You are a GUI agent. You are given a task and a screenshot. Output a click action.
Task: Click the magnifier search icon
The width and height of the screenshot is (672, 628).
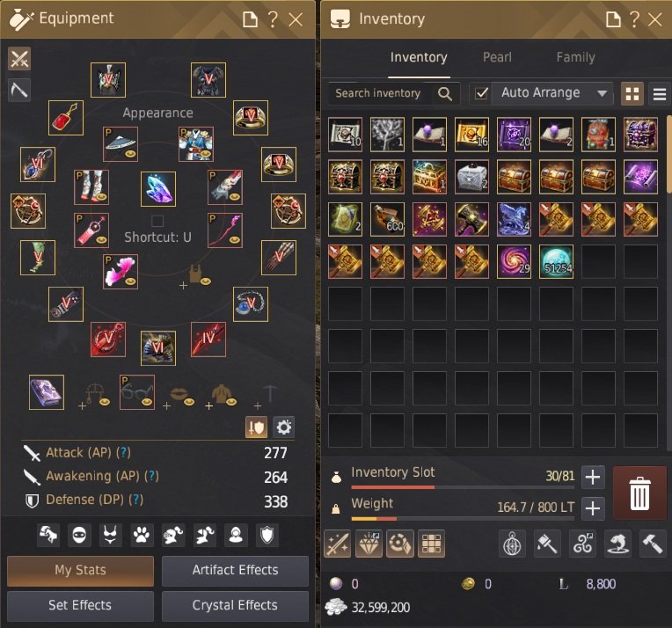(445, 93)
